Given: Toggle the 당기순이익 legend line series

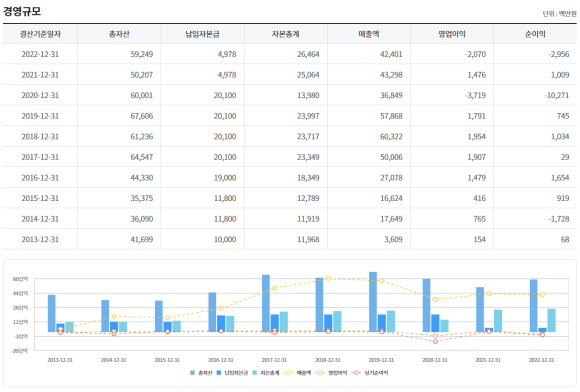Looking at the screenshot, I should click(x=370, y=373).
